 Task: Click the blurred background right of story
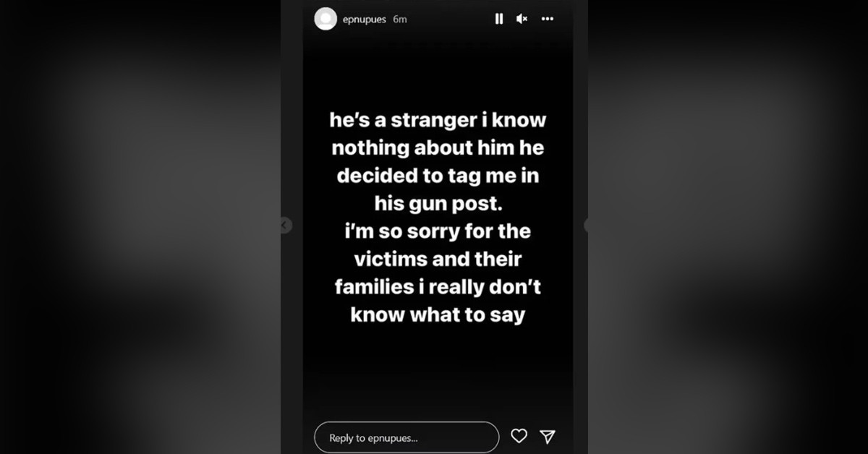tap(728, 227)
